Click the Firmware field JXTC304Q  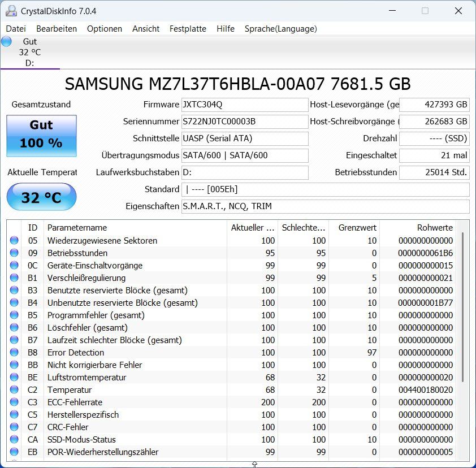pos(245,105)
